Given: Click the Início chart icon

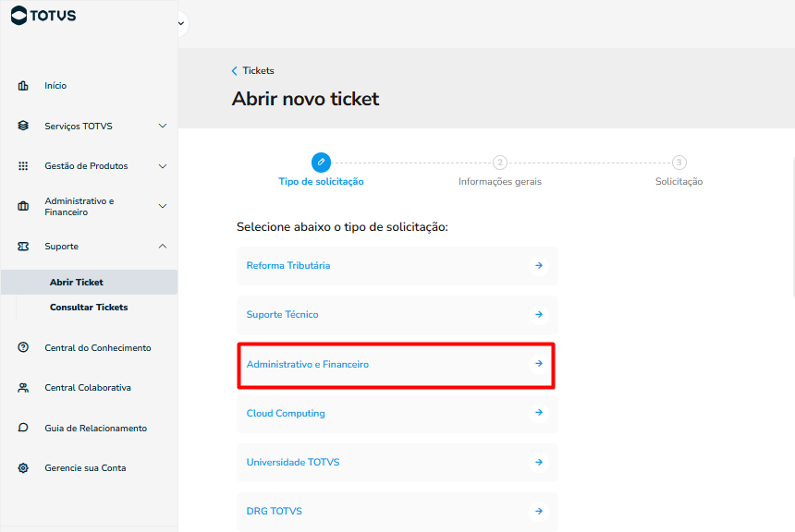Looking at the screenshot, I should [23, 86].
